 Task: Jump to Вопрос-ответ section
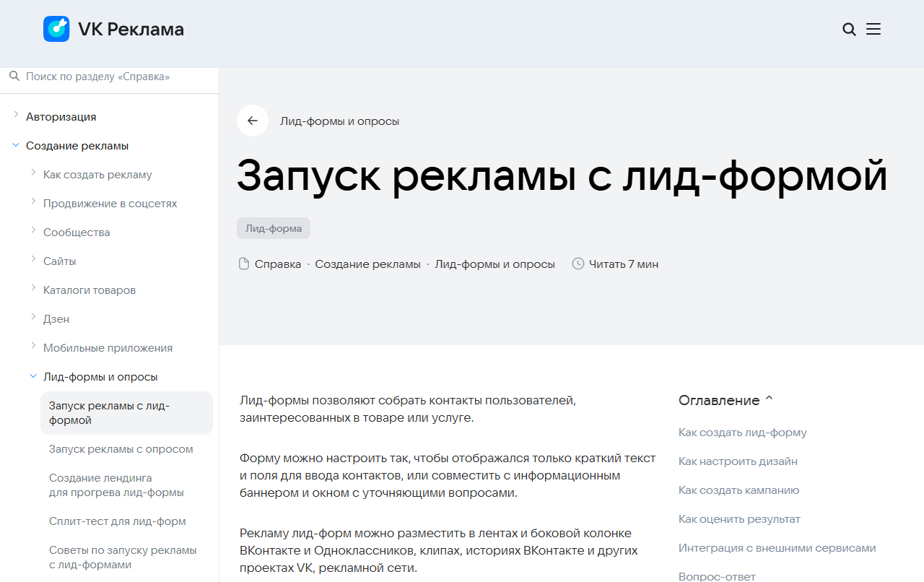pyautogui.click(x=717, y=576)
